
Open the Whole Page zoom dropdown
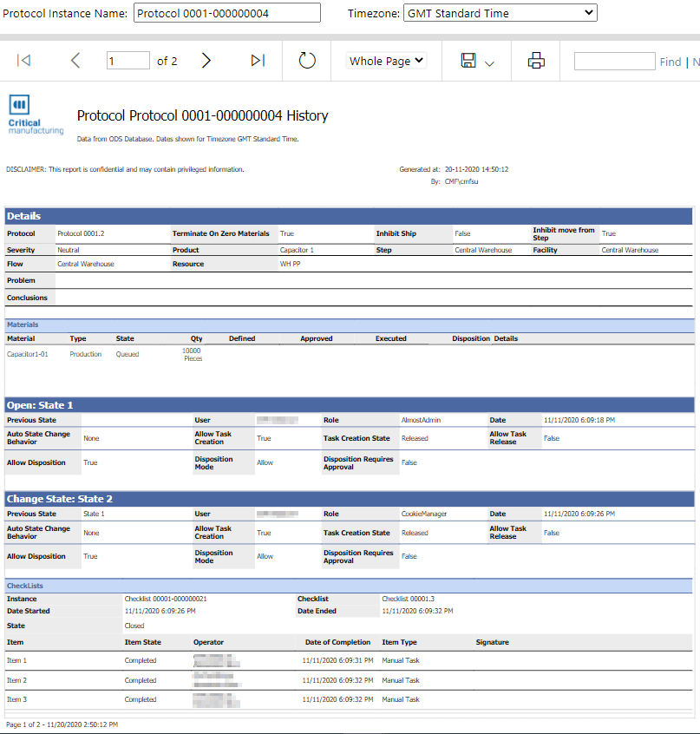tap(386, 61)
